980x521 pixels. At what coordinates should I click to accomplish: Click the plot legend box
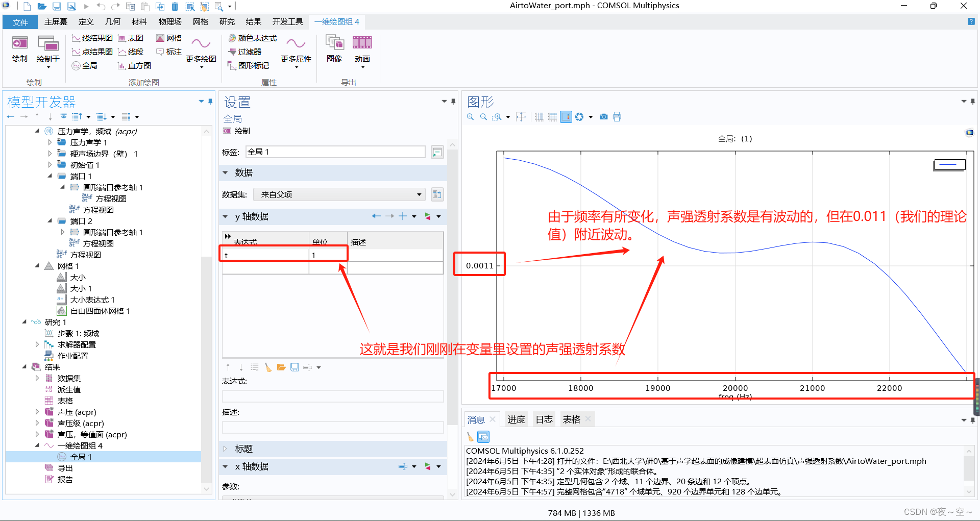tap(950, 164)
